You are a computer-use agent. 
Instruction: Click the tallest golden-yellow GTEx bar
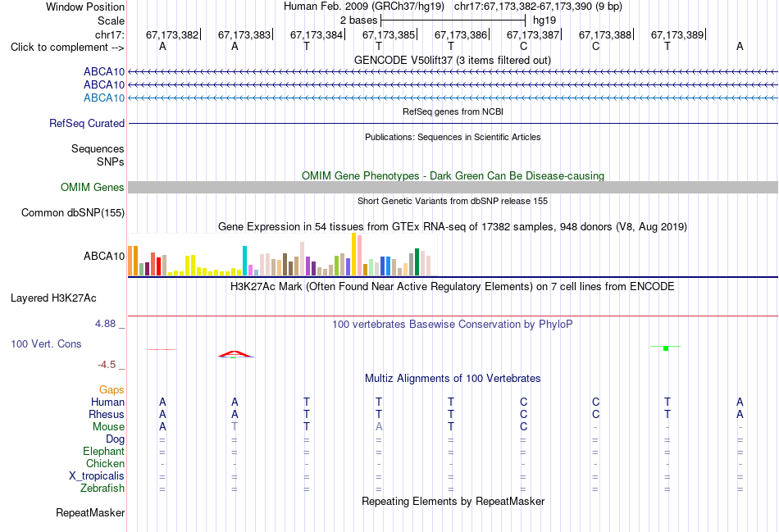click(353, 254)
